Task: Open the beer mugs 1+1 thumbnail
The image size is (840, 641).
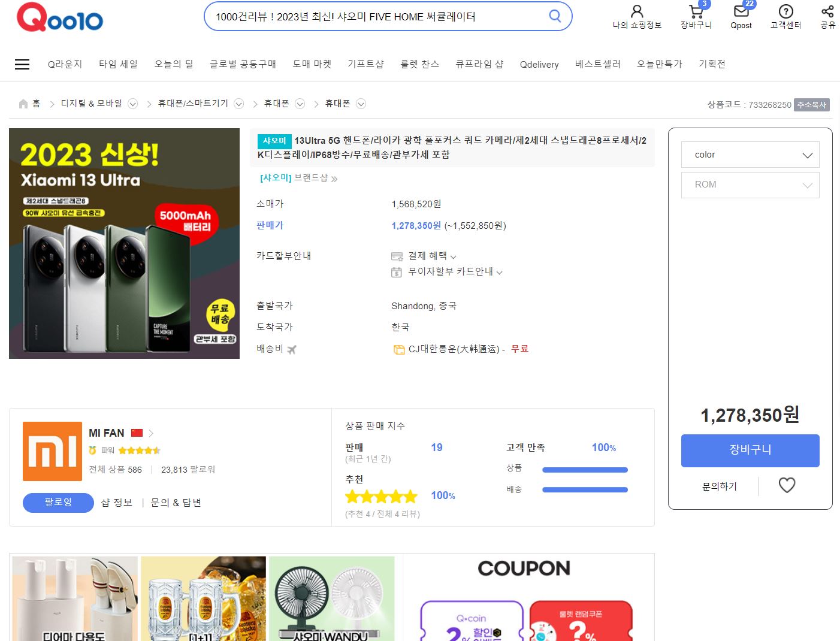Action: click(203, 598)
